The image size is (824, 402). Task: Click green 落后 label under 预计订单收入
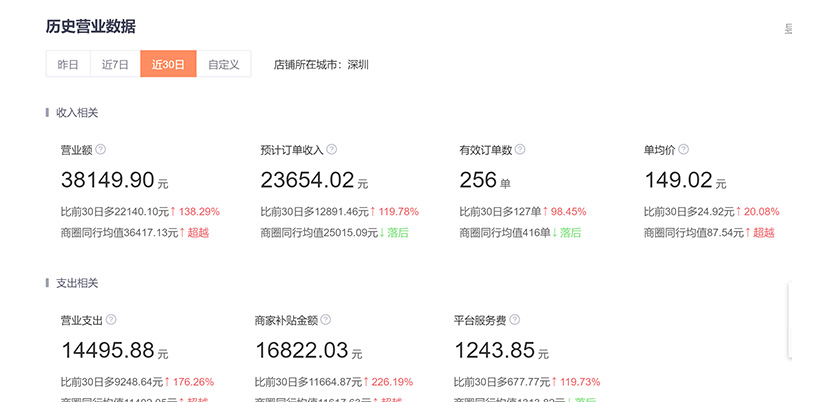pos(398,233)
